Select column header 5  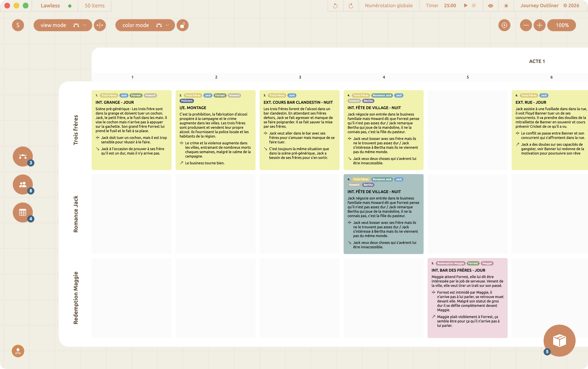click(x=468, y=77)
